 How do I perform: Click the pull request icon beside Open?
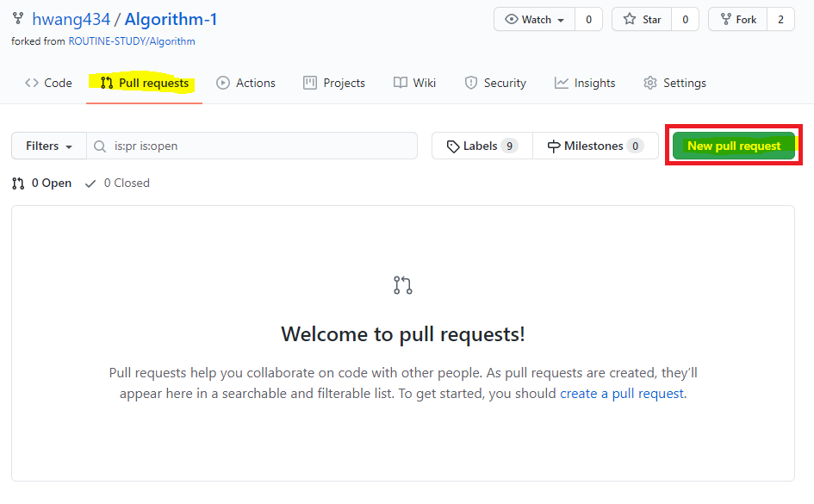point(18,184)
